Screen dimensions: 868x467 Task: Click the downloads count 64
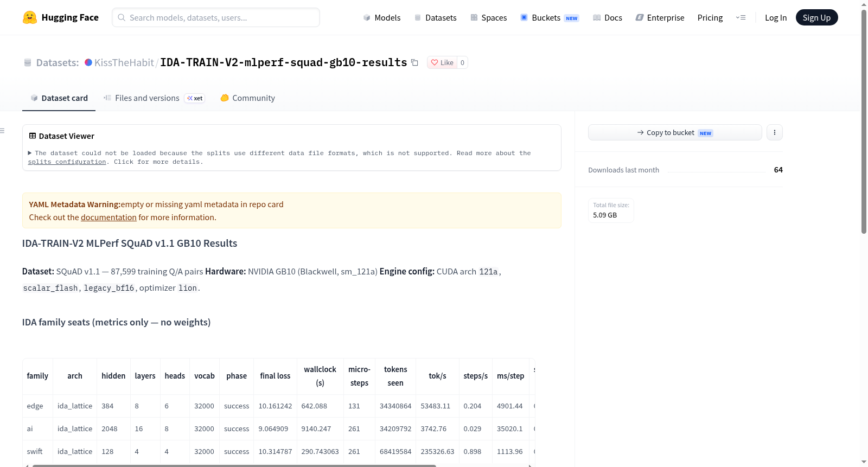[x=778, y=170]
